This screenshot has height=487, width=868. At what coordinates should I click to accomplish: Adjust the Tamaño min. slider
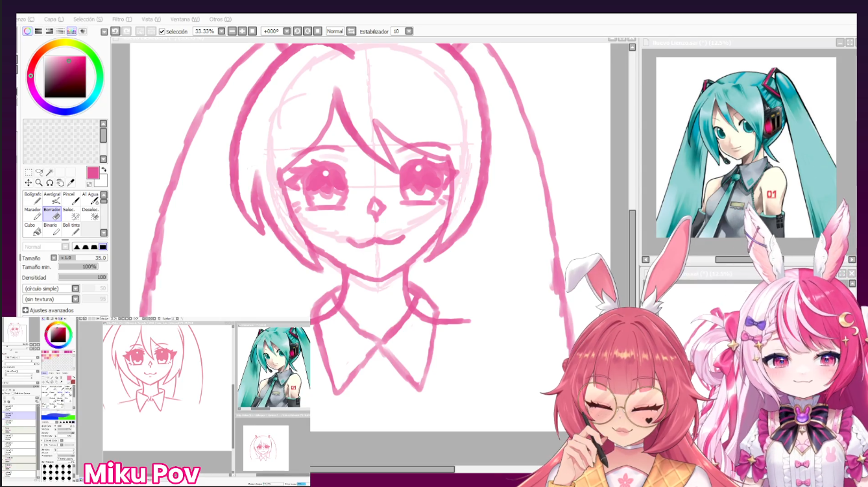pyautogui.click(x=78, y=267)
